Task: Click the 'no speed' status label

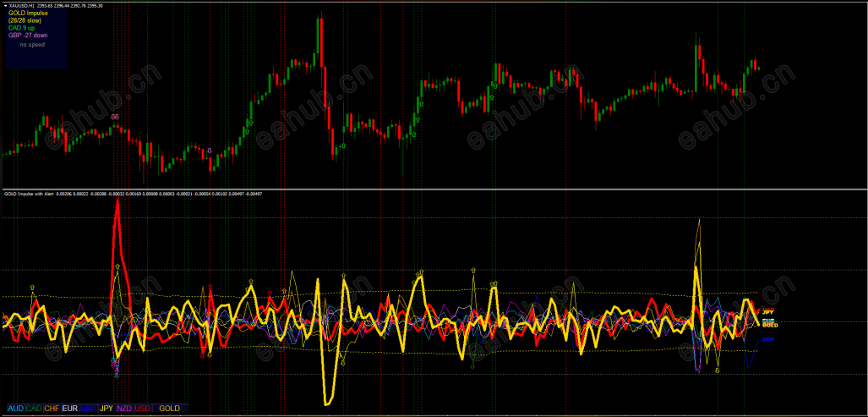Action: pos(32,44)
